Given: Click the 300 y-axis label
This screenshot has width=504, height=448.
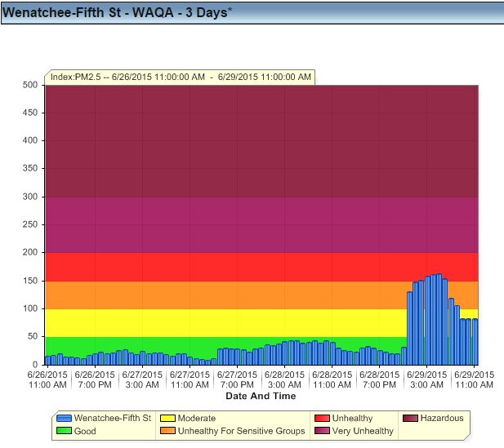Looking at the screenshot, I should 30,197.
